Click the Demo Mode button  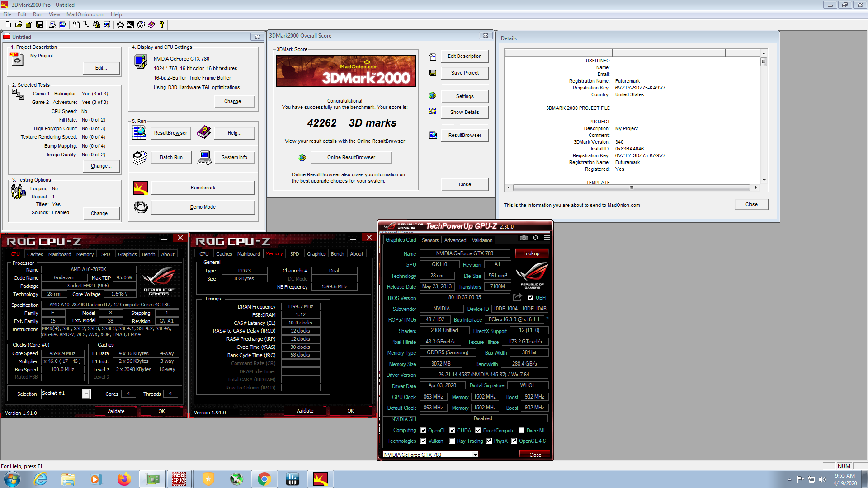pos(203,207)
